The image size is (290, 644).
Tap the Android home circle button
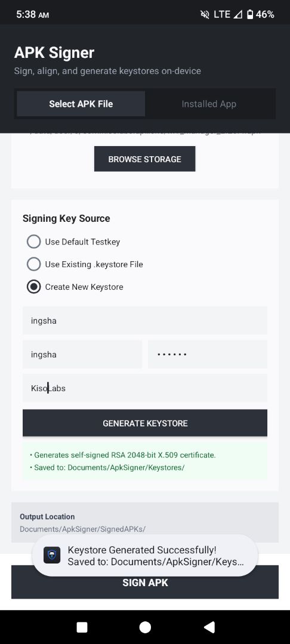(x=145, y=627)
